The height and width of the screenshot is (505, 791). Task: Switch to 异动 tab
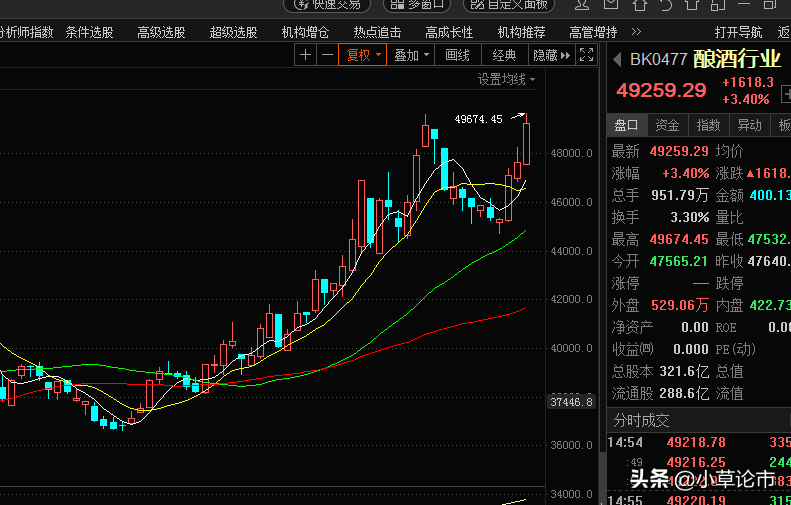coord(750,125)
